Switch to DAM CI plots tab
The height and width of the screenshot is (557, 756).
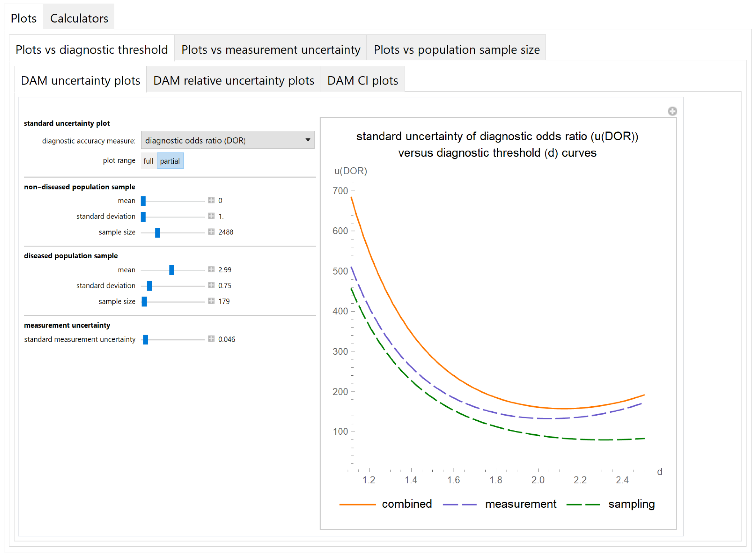tap(362, 81)
